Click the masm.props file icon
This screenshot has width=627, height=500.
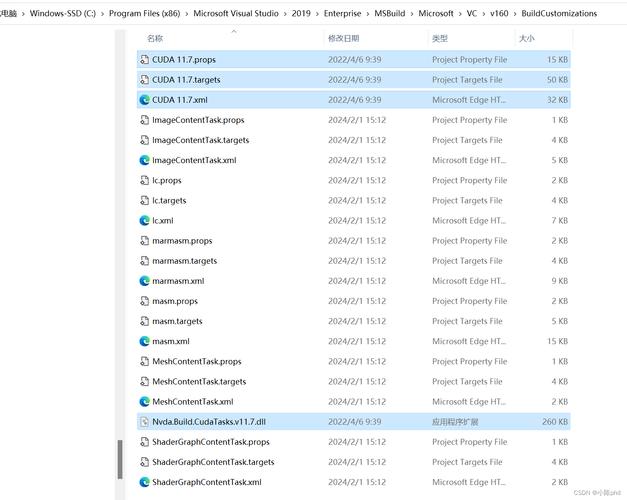point(144,301)
